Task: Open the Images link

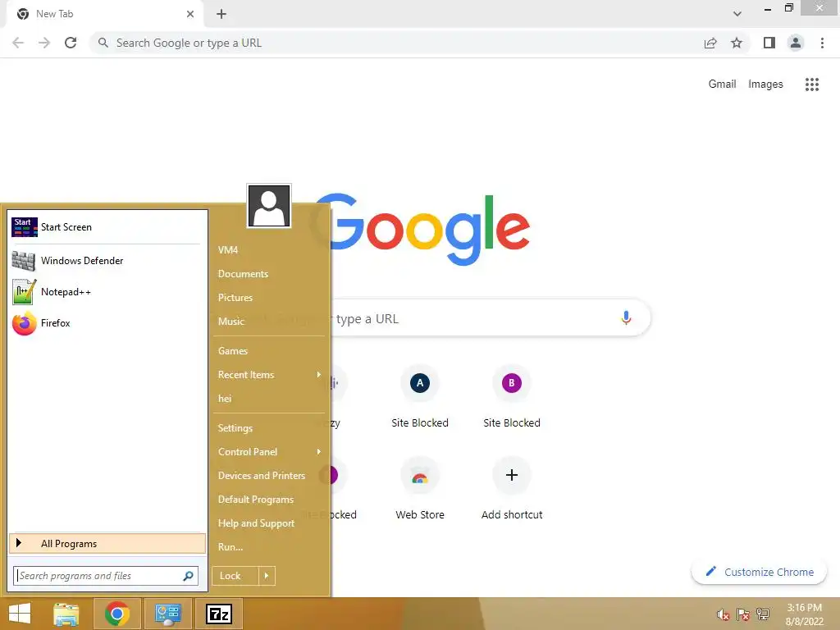Action: click(x=765, y=84)
